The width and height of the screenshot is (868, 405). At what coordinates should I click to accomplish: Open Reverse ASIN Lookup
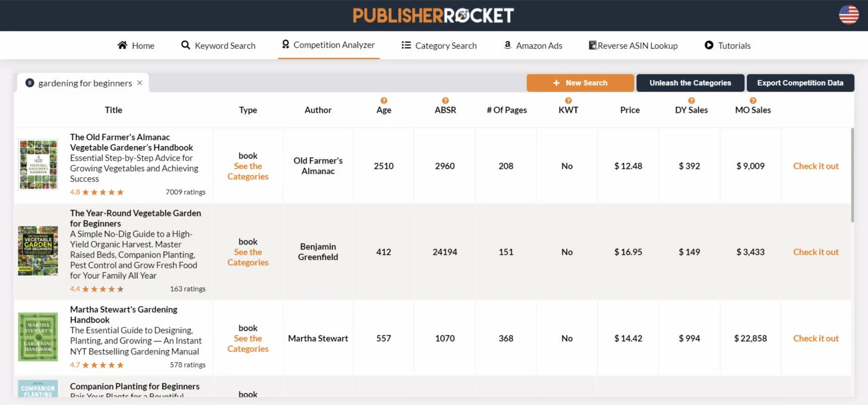pyautogui.click(x=633, y=45)
